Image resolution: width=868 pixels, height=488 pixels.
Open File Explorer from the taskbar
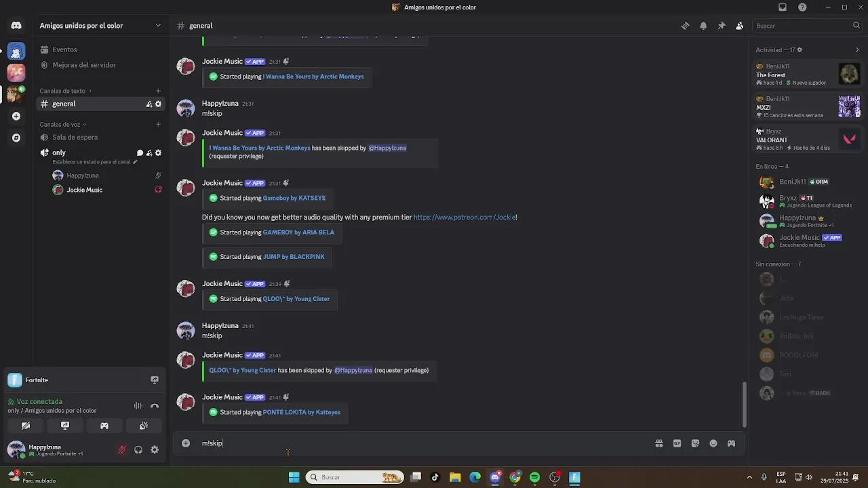pos(455,477)
